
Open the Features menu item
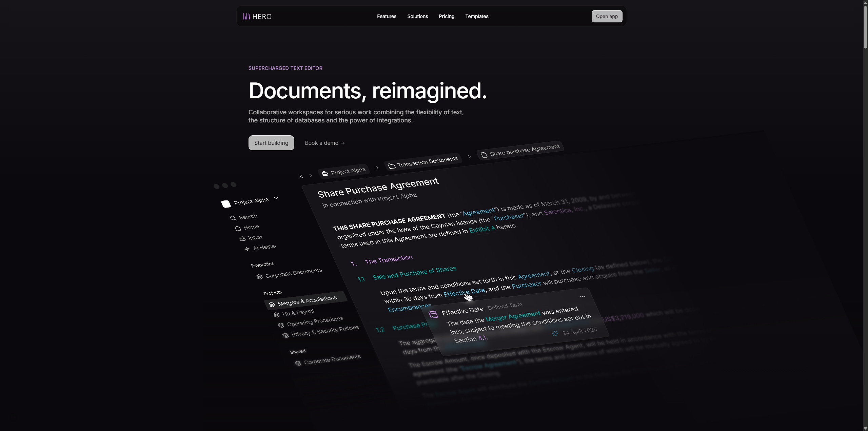(x=387, y=16)
